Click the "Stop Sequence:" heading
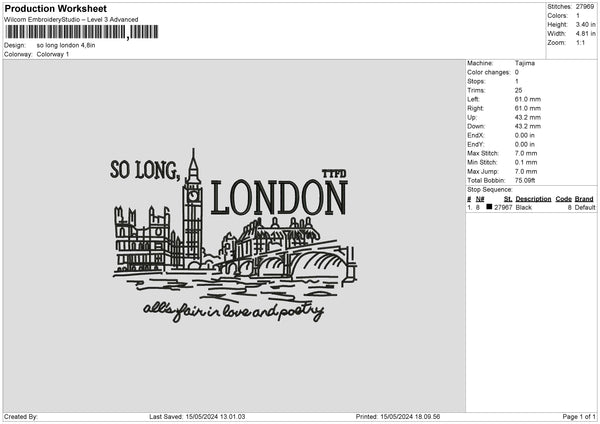The height and width of the screenshot is (424, 600). 489,190
